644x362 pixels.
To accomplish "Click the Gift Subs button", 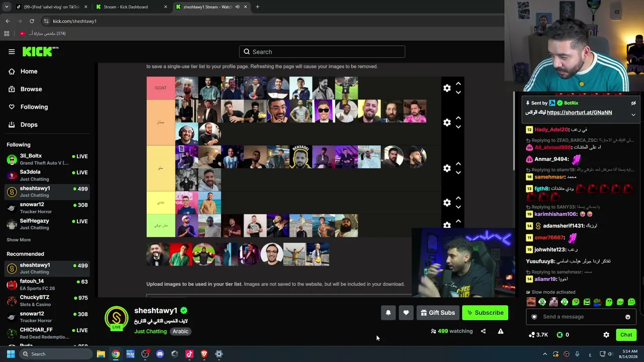I will (437, 313).
